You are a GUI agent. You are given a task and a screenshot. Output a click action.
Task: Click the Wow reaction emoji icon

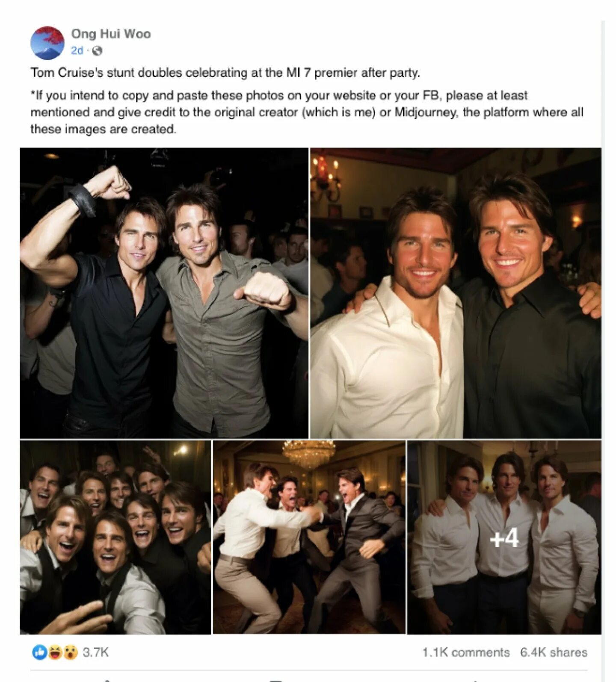pyautogui.click(x=70, y=652)
